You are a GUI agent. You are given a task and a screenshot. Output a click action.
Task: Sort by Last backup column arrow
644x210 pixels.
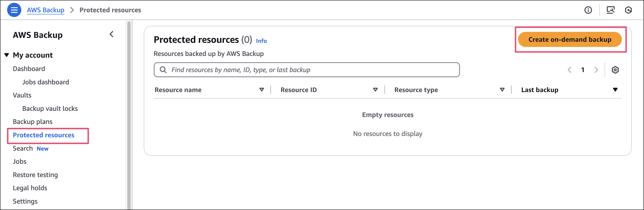point(615,90)
